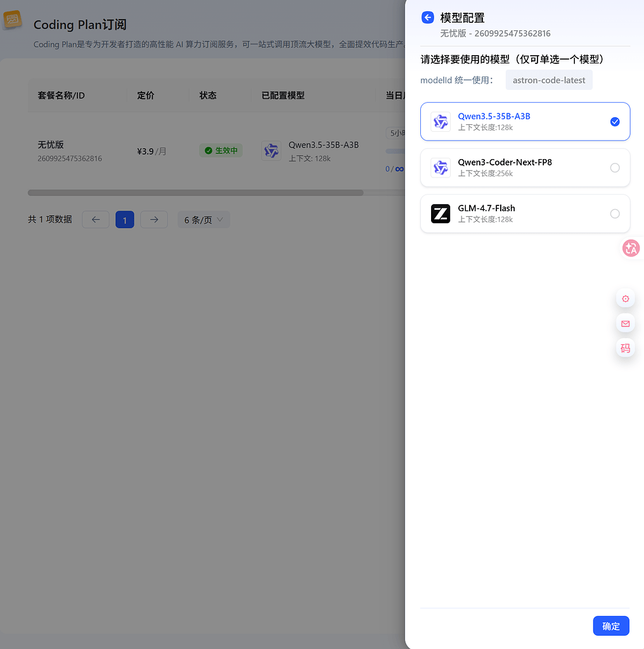This screenshot has width=644, height=649.
Task: Click the 定价 column header
Action: (146, 96)
